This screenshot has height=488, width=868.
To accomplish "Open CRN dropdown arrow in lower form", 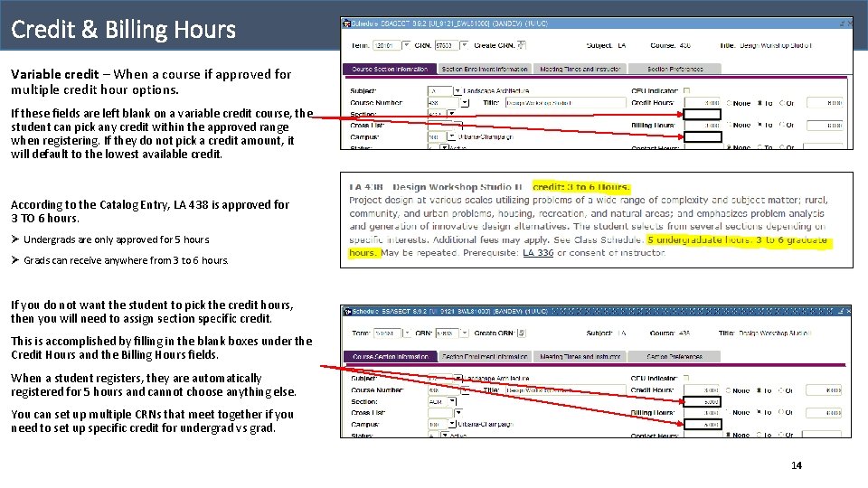I will click(x=464, y=333).
